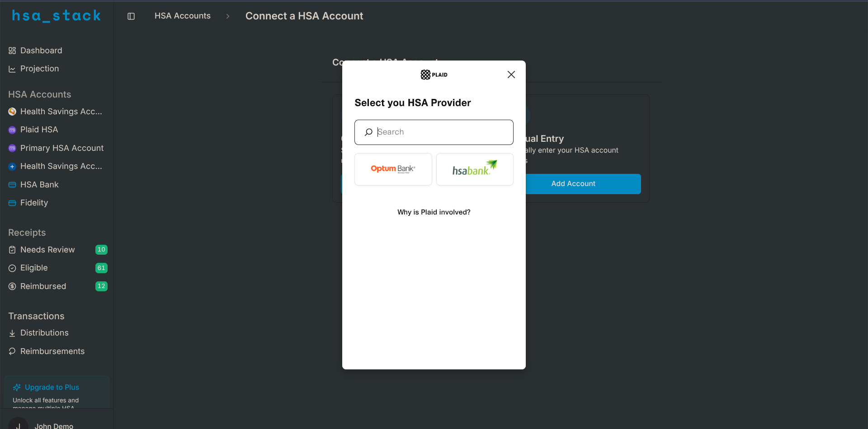Click the hsa_stack logo
The image size is (868, 429).
[x=57, y=16]
